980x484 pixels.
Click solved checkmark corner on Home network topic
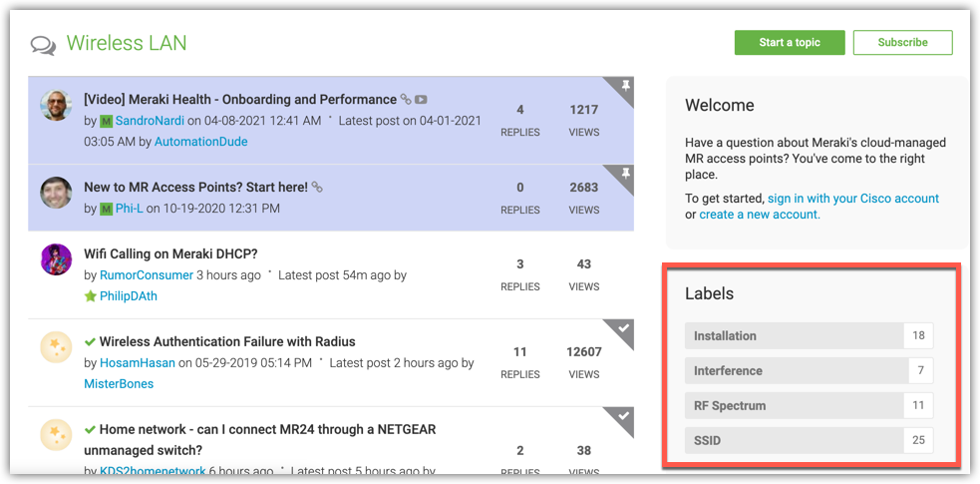point(624,416)
